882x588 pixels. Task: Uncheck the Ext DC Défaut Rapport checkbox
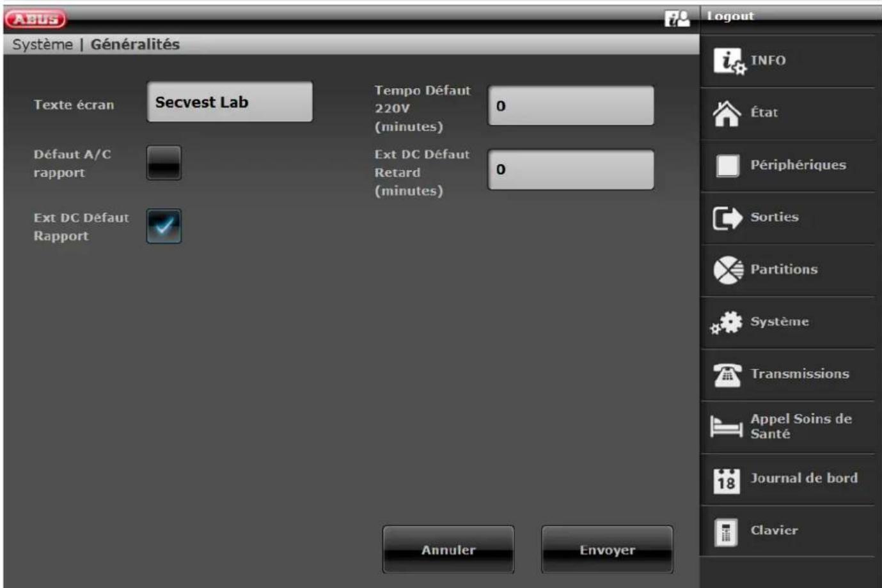click(164, 226)
